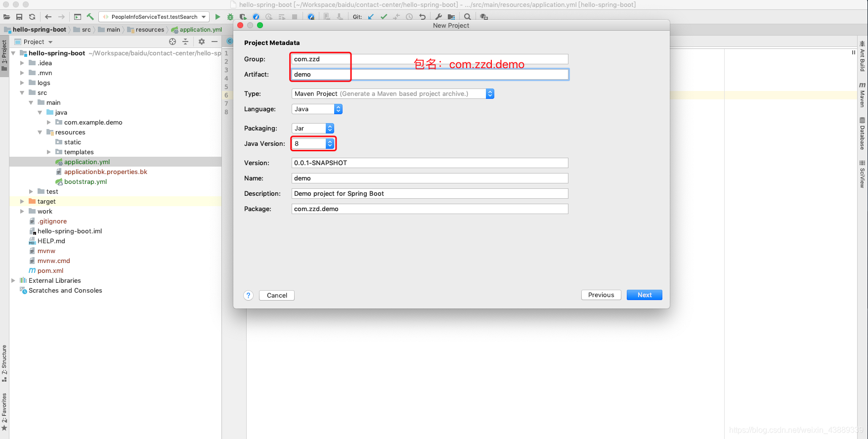Select Scratches and Consoles node
This screenshot has height=439, width=868.
pos(65,290)
